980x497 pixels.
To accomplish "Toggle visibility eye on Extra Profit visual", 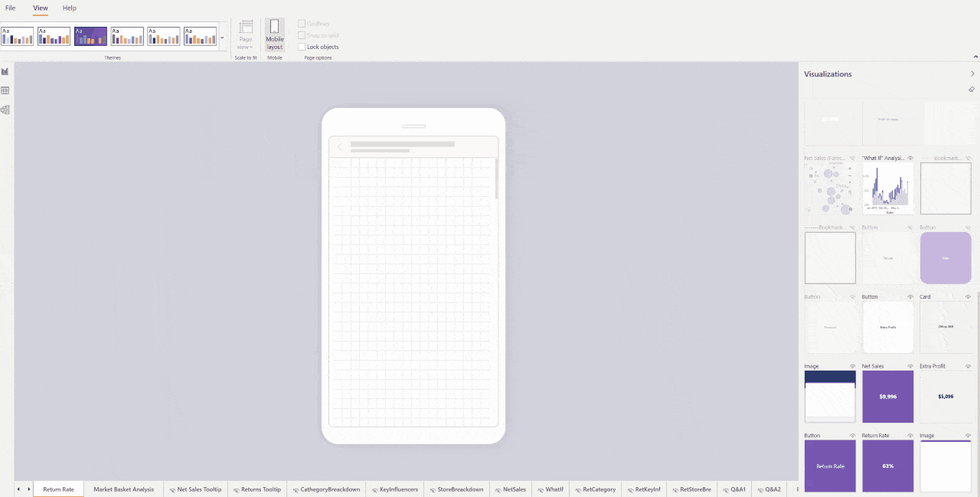I will (x=968, y=366).
